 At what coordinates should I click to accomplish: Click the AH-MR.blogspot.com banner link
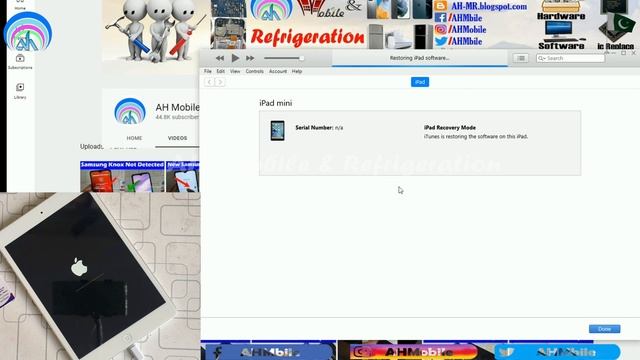(489, 7)
